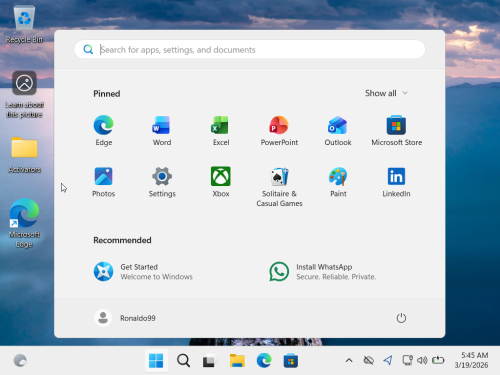Expand the Show all apps list
This screenshot has height=375, width=500.
(x=386, y=93)
